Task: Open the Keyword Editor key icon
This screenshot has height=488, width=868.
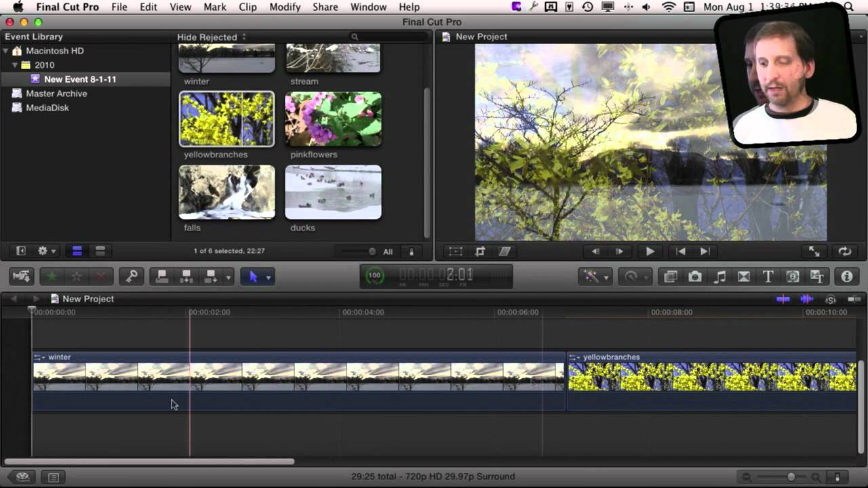Action: point(132,277)
